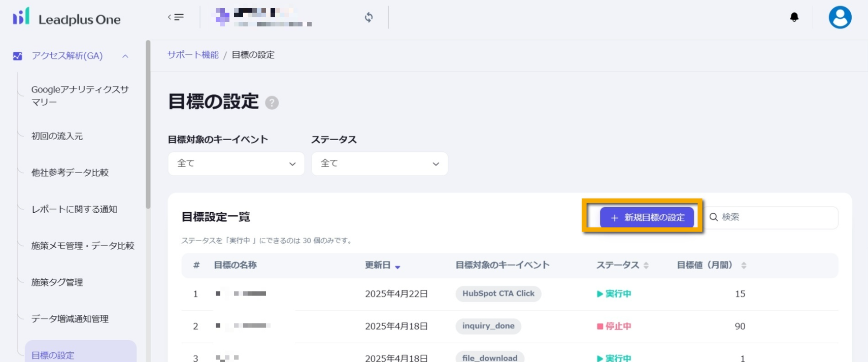
Task: Click the sidebar vertical scrollbar
Action: (148, 124)
